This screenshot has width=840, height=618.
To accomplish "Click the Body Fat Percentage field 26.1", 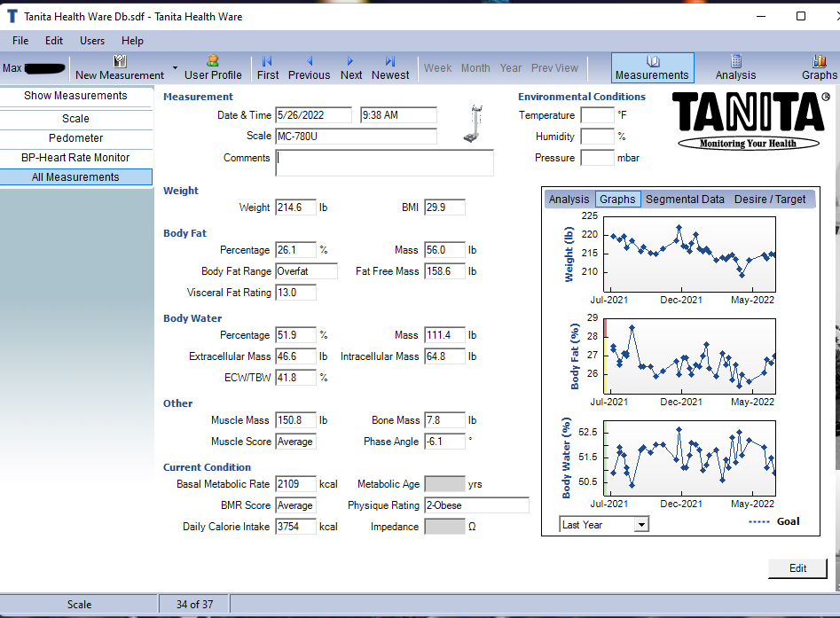I will [x=295, y=250].
